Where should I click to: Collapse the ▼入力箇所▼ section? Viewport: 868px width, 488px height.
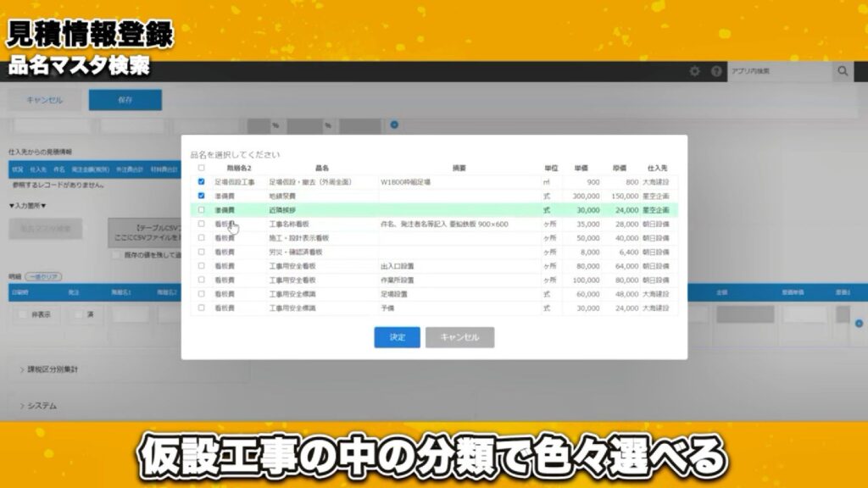[27, 206]
